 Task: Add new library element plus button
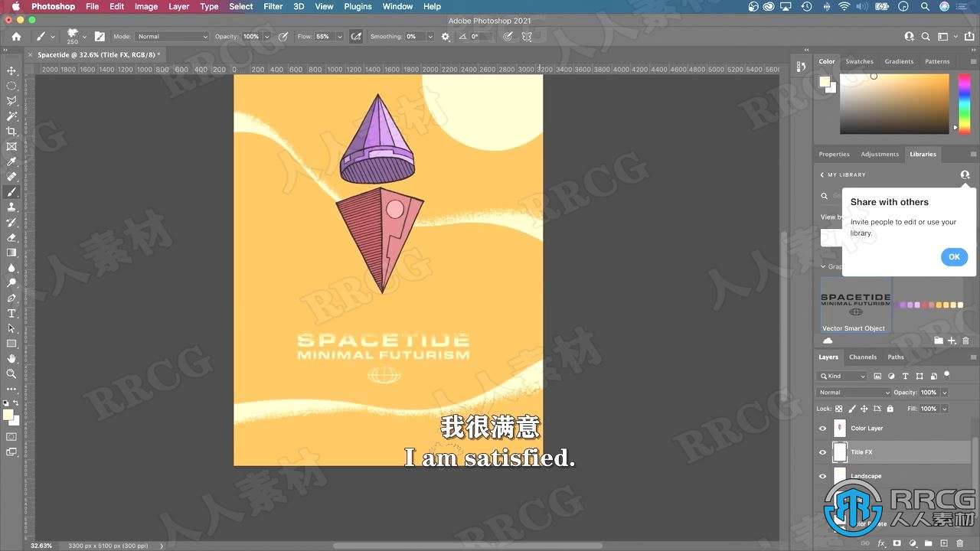point(952,341)
